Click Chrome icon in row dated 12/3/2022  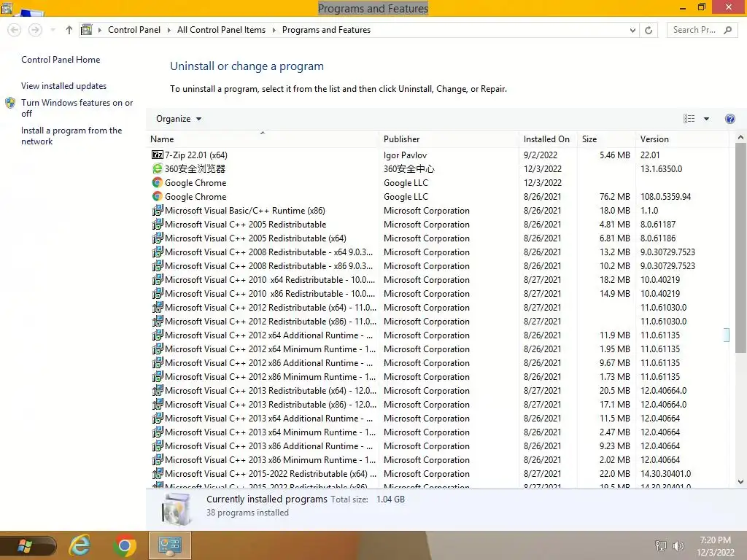coord(158,182)
